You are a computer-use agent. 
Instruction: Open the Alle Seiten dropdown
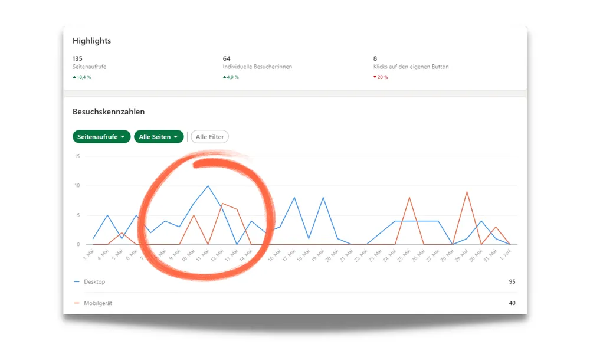tap(159, 137)
